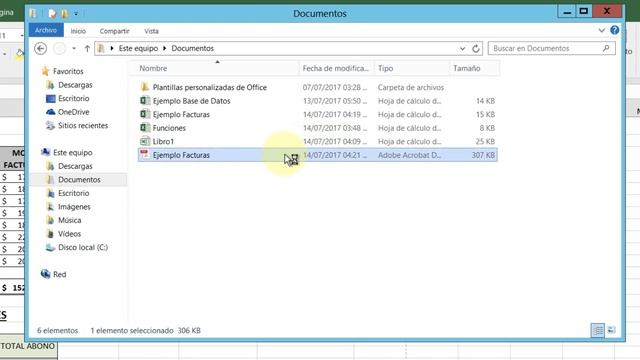Click the Vídeos folder icon
The width and height of the screenshot is (640, 360).
50,233
